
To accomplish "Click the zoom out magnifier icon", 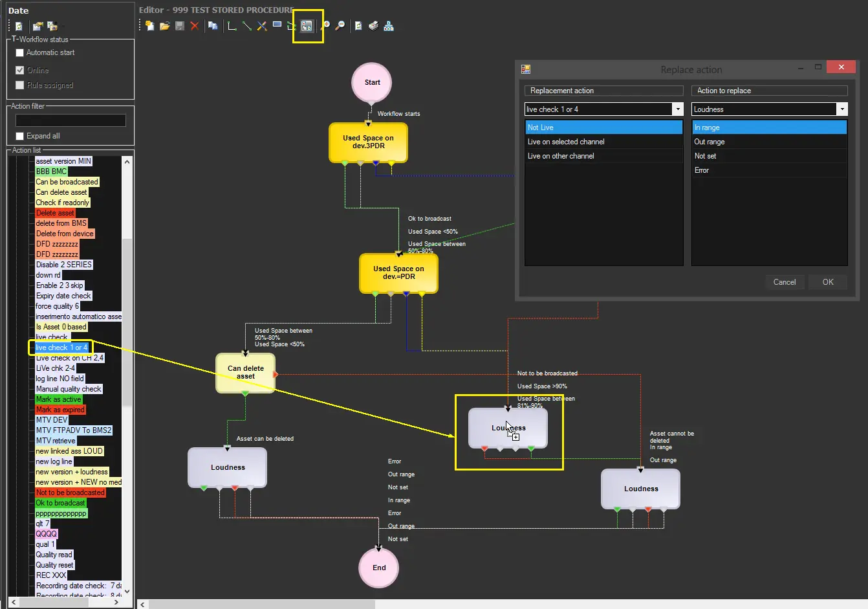I will [x=340, y=26].
